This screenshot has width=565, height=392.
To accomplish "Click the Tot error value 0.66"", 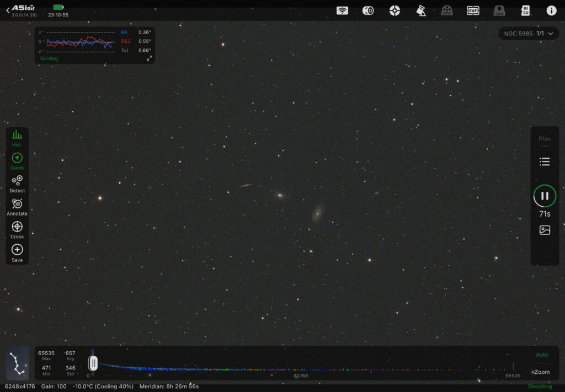I will pos(145,50).
